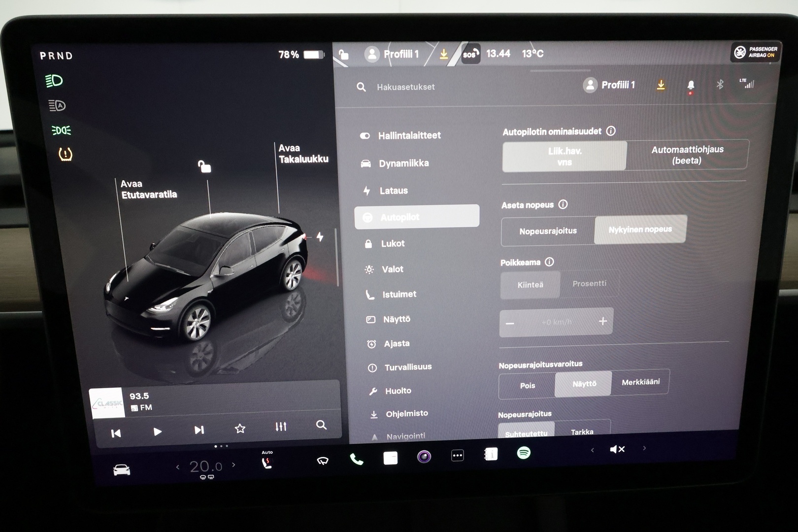This screenshot has height=532, width=798.
Task: Switch to the Valot settings section
Action: coord(393,269)
